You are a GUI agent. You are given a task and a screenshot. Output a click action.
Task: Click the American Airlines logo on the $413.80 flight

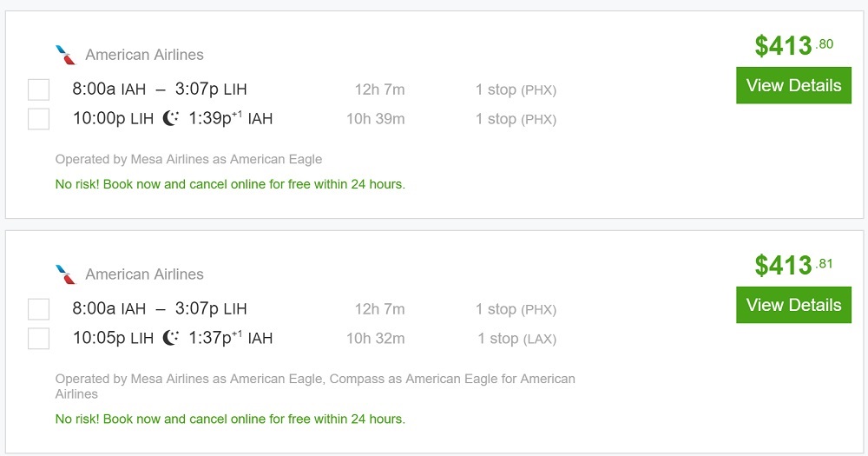(x=66, y=55)
